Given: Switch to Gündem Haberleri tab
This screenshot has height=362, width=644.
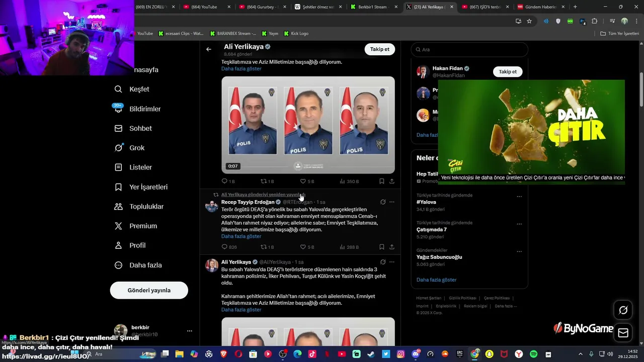Looking at the screenshot, I should pos(540,7).
